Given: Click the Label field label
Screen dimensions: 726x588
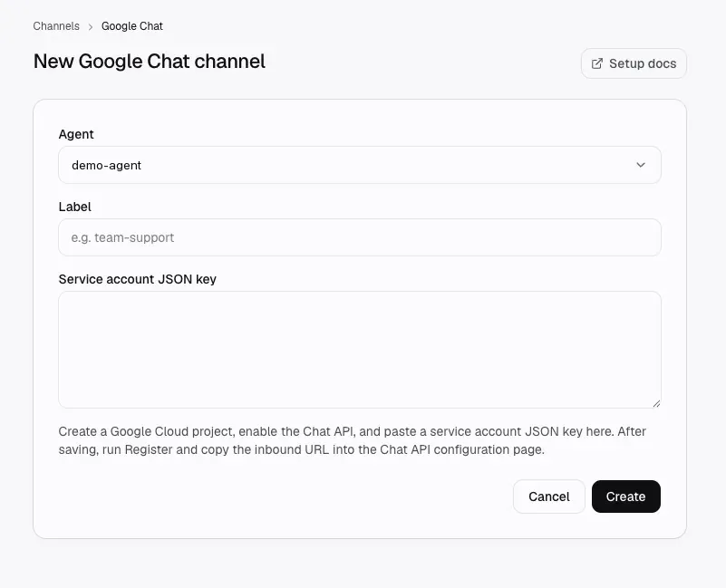Looking at the screenshot, I should click(x=74, y=207).
